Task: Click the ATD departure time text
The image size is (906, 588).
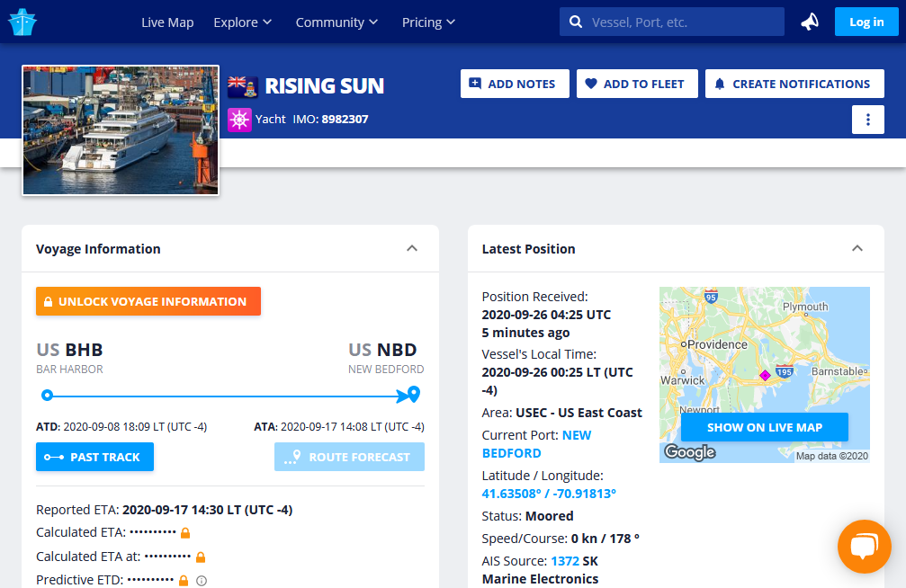Action: (121, 427)
